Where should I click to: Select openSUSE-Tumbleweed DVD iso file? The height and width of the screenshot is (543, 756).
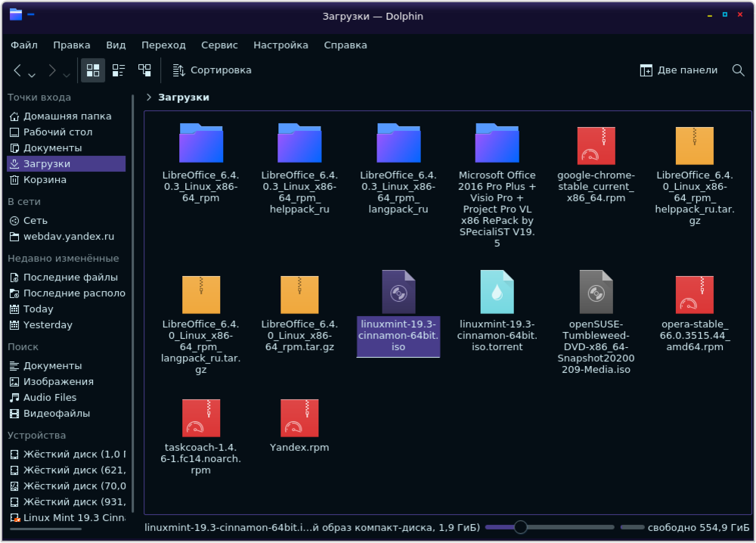596,323
